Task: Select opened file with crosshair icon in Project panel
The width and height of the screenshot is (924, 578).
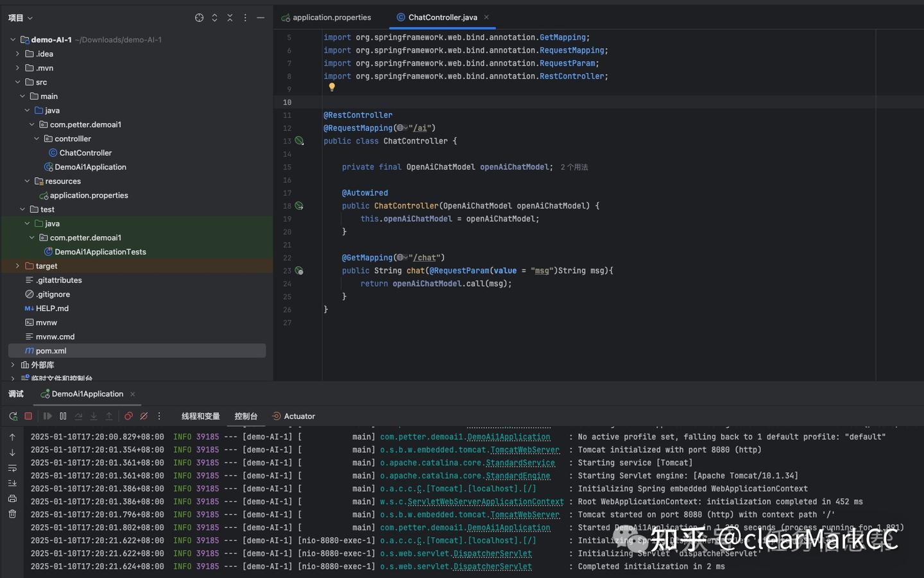Action: tap(198, 17)
